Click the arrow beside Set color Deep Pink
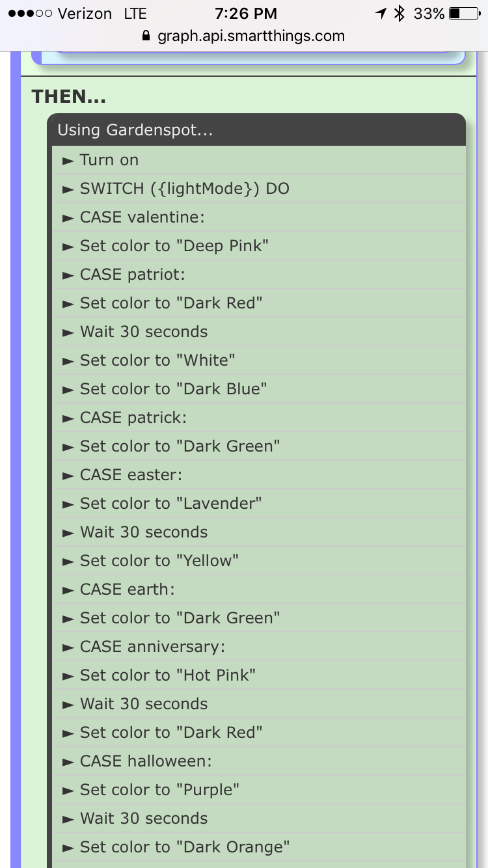The height and width of the screenshot is (868, 488). (x=68, y=246)
